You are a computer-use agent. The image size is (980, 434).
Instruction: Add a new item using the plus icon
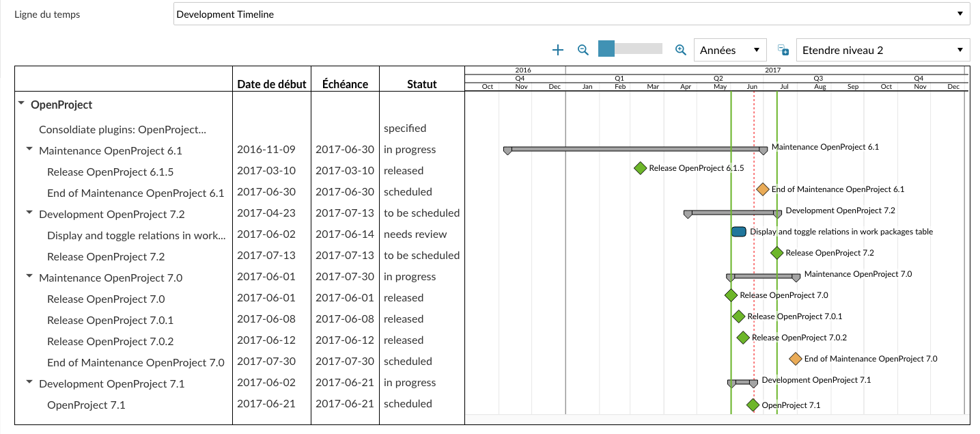point(558,49)
